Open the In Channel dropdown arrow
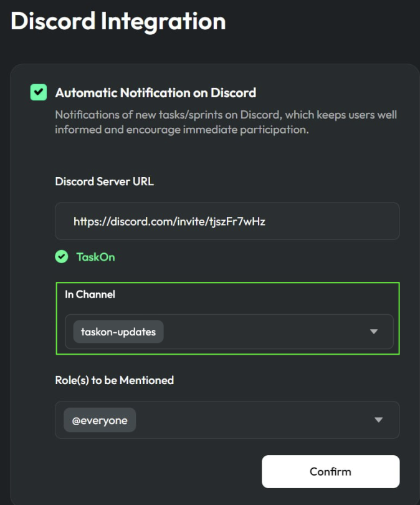 (374, 332)
